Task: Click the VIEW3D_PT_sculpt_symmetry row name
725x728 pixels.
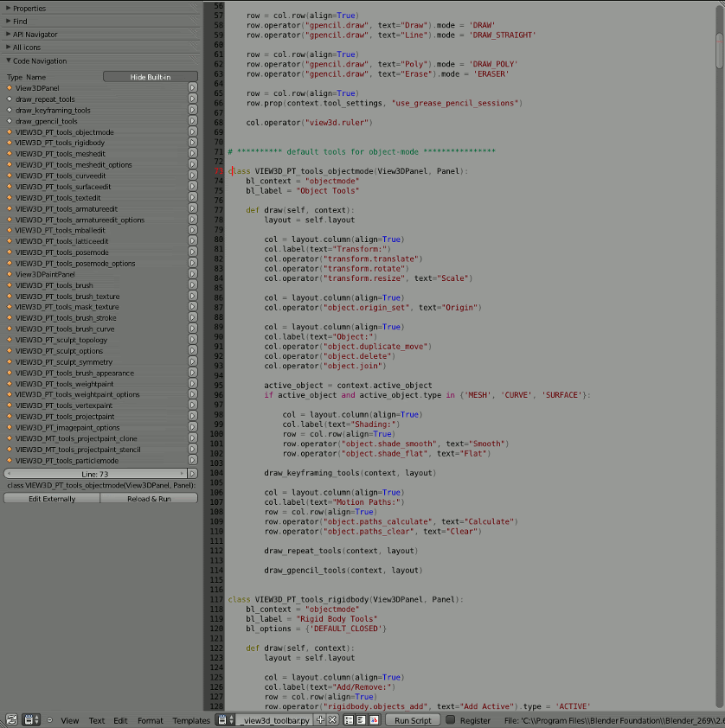Action: [64, 362]
